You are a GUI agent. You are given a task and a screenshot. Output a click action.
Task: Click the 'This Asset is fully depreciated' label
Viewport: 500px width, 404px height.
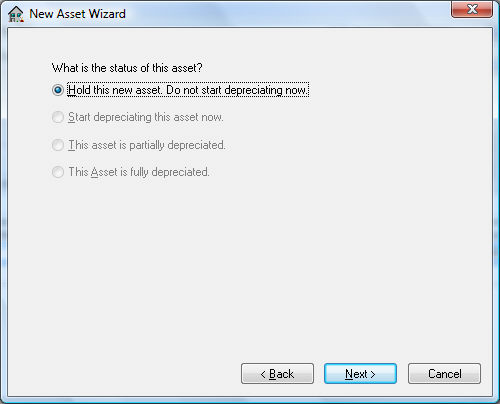click(139, 172)
